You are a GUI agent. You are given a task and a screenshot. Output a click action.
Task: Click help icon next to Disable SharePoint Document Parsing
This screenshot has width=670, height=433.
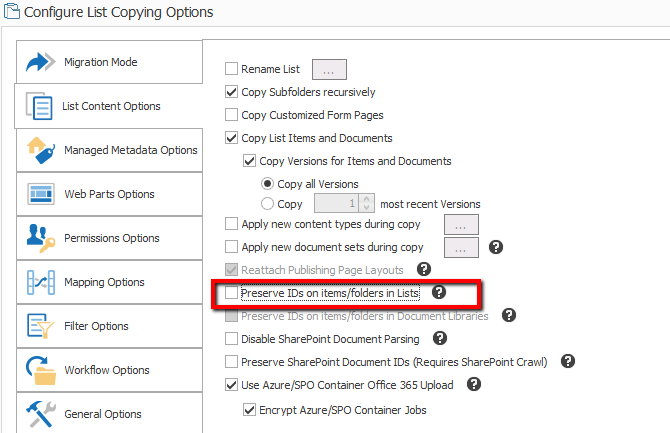point(440,338)
